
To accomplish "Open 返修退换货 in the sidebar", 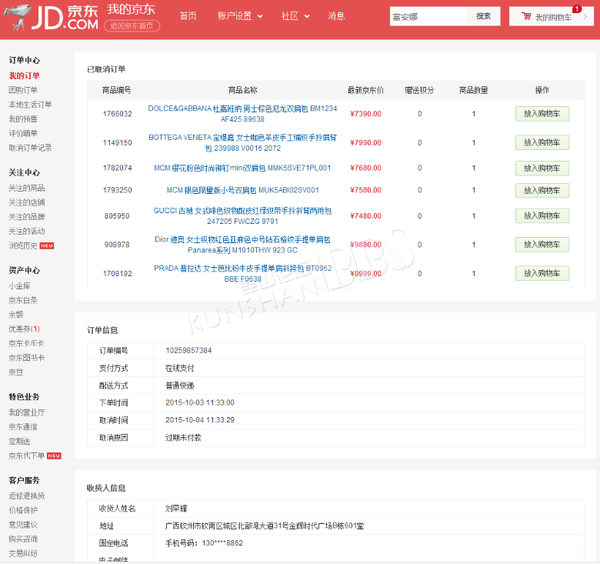I will 27,496.
